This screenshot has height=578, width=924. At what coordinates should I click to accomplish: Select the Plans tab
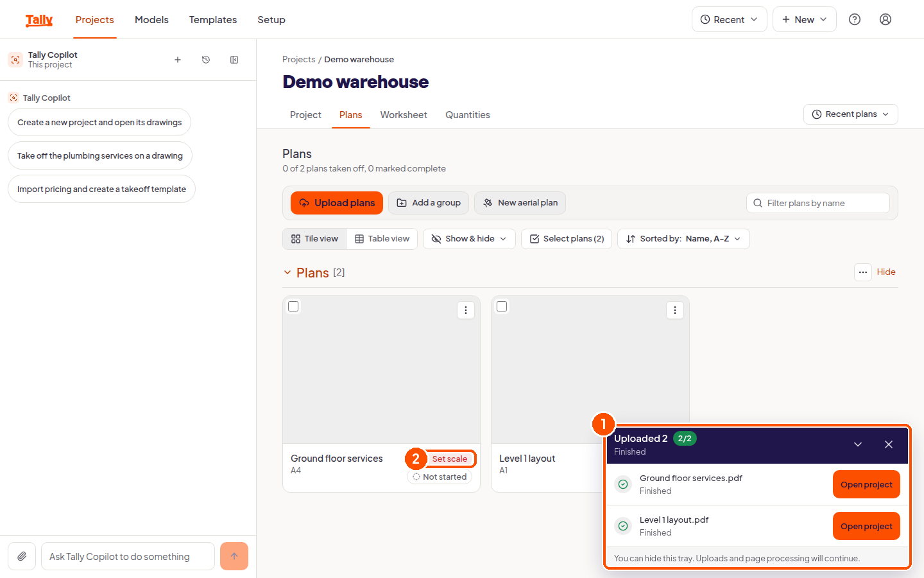tap(351, 115)
